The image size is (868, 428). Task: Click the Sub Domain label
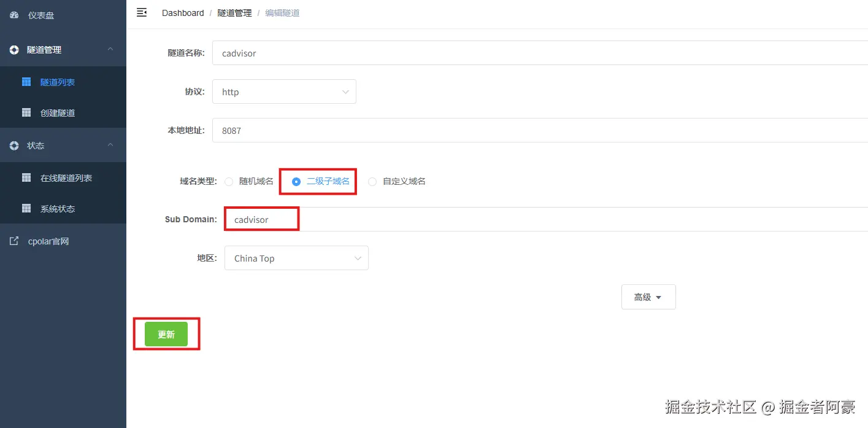click(191, 219)
